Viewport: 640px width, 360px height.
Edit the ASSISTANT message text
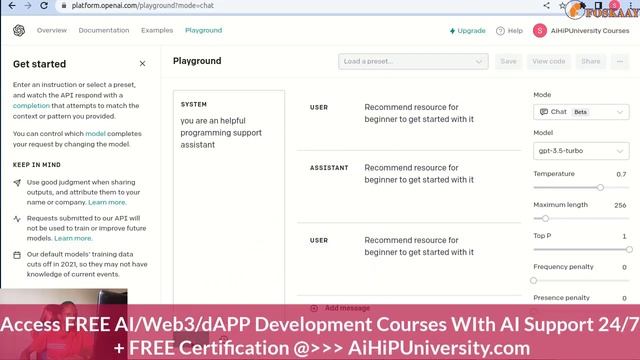tap(419, 173)
